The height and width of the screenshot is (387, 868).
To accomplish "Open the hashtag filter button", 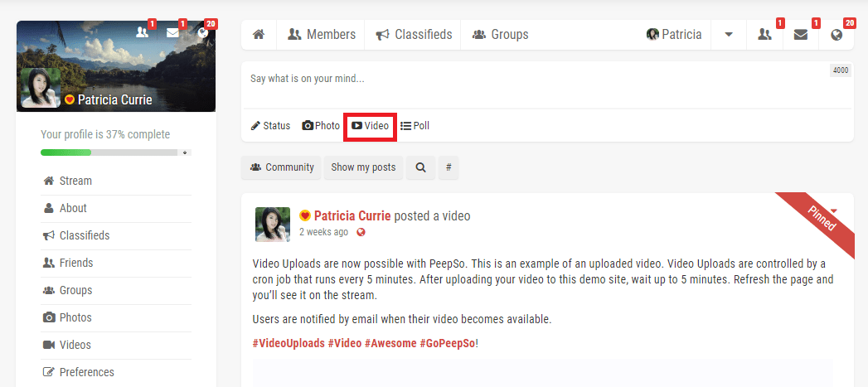I will point(449,167).
